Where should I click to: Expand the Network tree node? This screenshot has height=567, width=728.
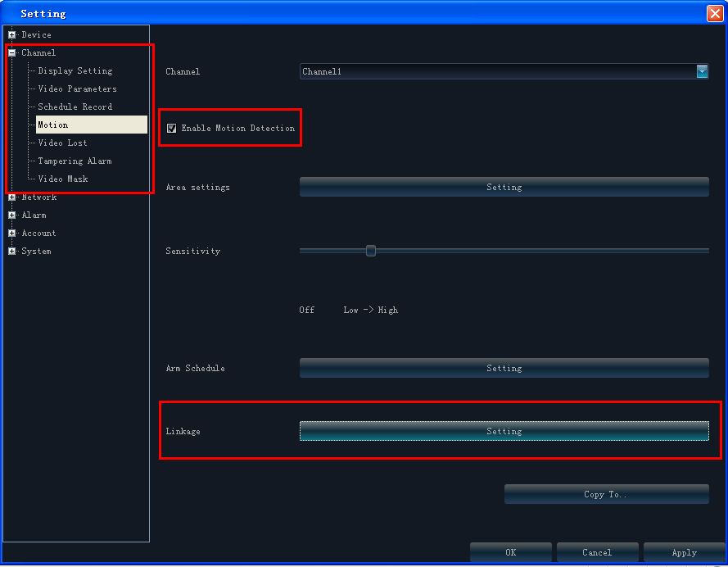12,197
